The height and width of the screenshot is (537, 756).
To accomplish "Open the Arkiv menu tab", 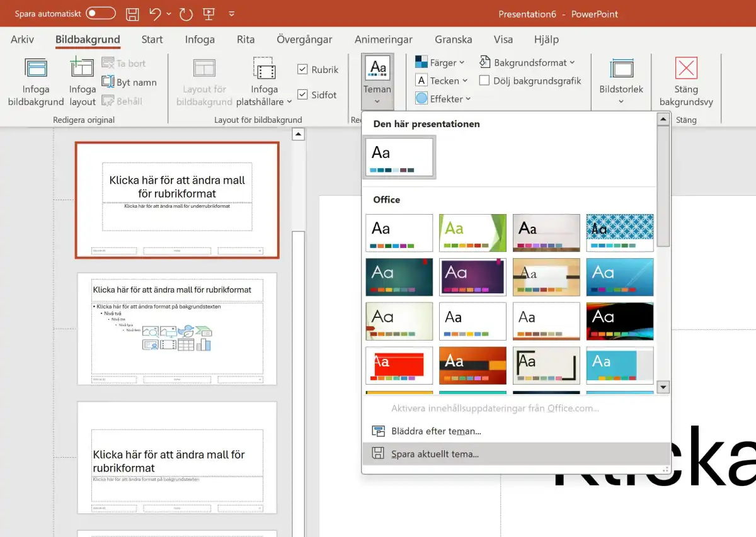I will point(23,39).
